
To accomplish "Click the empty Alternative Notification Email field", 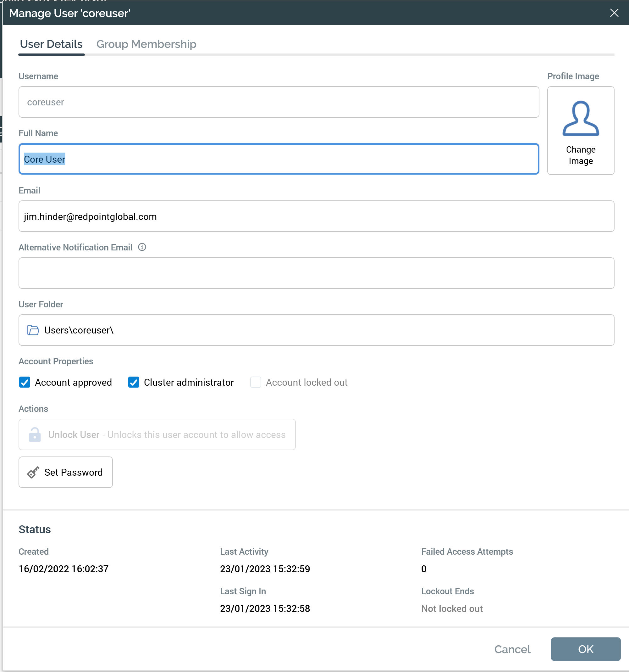I will (x=316, y=273).
